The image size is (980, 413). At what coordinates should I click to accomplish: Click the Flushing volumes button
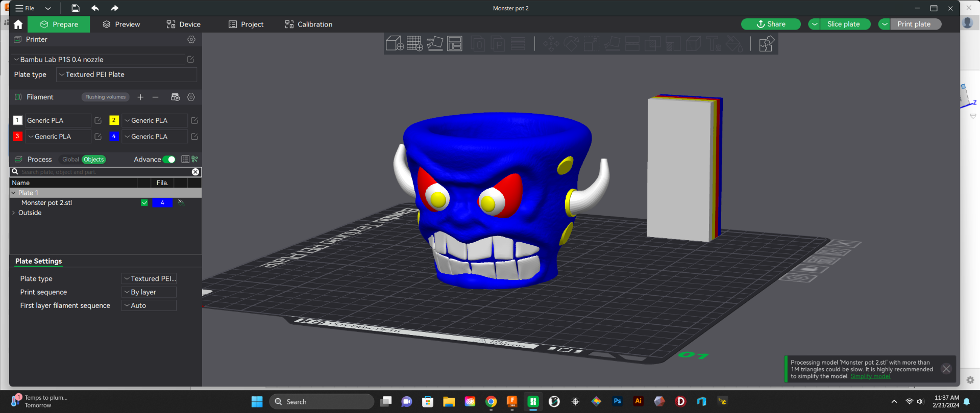pyautogui.click(x=105, y=97)
